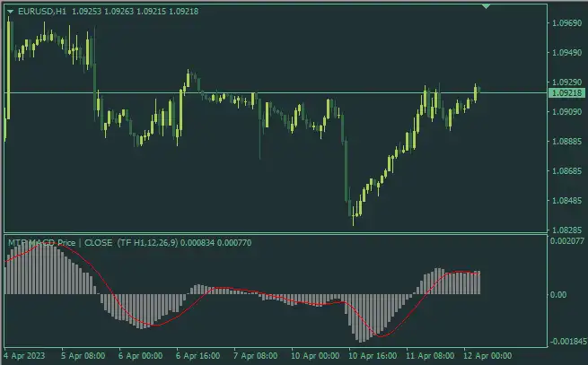588x365 pixels.
Task: Click the 1.09690 price scale value
Action: coord(567,23)
